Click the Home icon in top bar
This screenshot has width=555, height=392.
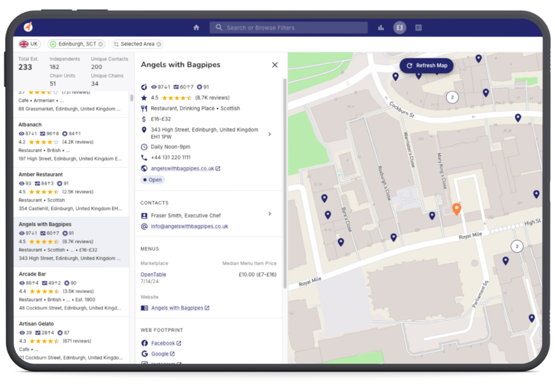tap(196, 28)
